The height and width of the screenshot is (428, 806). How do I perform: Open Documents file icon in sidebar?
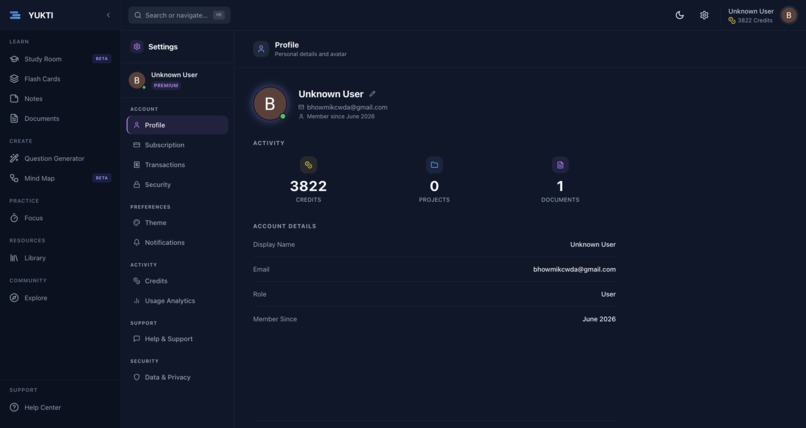[x=14, y=119]
